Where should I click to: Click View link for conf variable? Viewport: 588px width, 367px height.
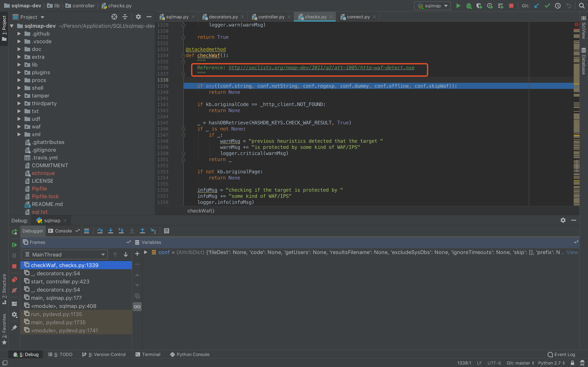[572, 252]
